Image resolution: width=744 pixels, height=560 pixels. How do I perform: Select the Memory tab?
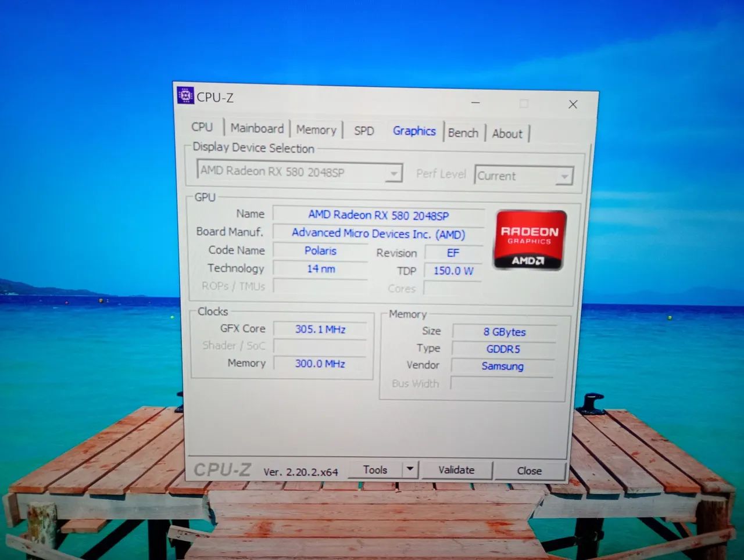[316, 130]
